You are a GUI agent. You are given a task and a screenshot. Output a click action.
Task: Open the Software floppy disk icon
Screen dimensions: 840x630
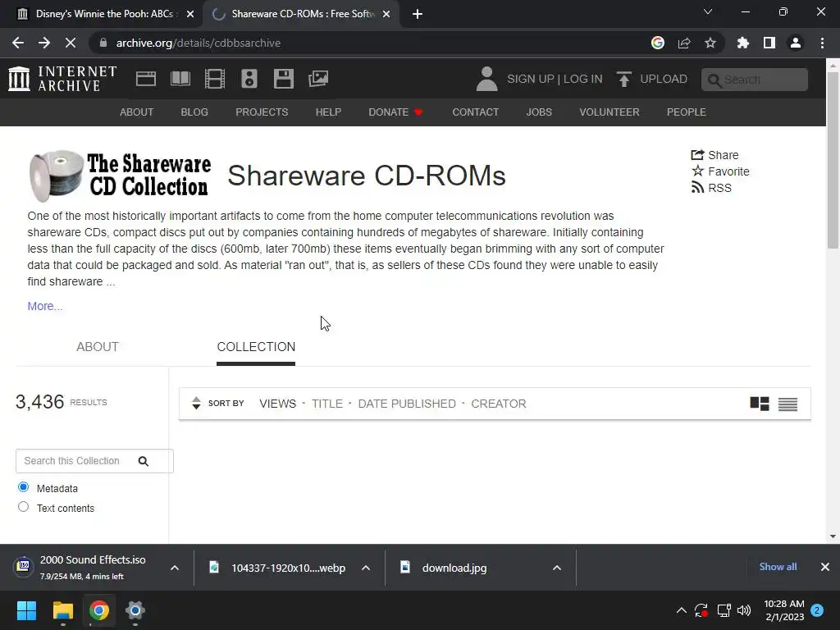[283, 79]
